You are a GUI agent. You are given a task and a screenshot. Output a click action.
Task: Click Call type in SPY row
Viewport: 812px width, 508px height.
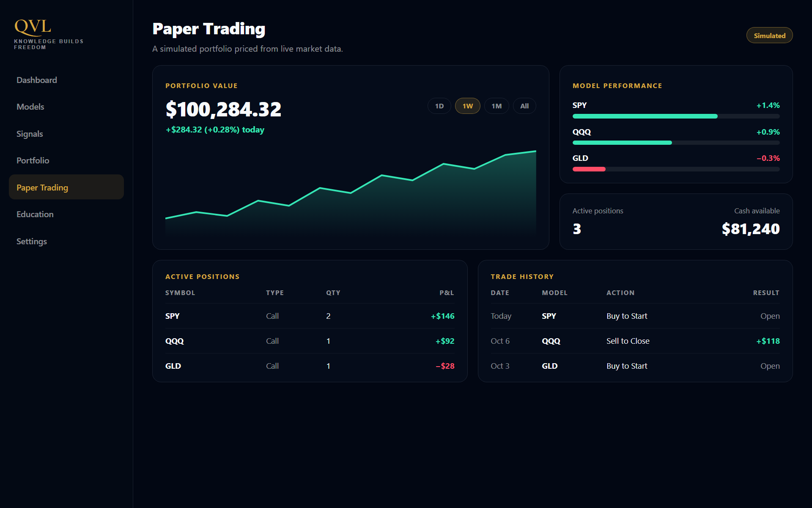(x=272, y=316)
